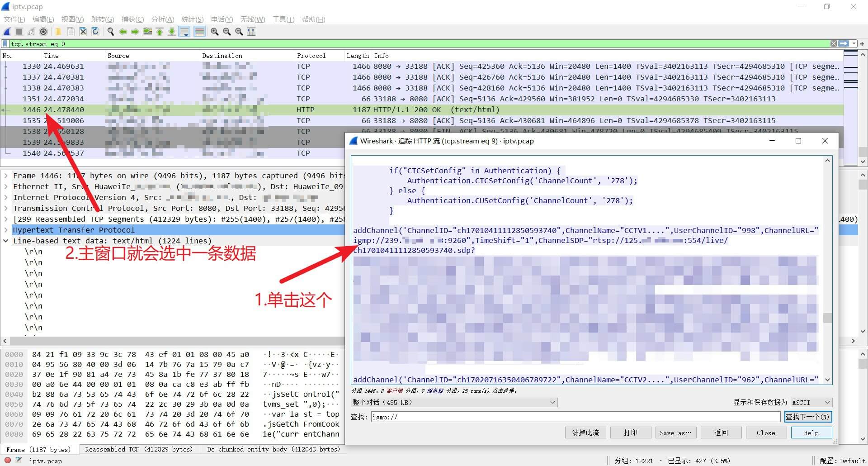The image size is (868, 466).
Task: Click the 查找 search input field
Action: tap(574, 417)
